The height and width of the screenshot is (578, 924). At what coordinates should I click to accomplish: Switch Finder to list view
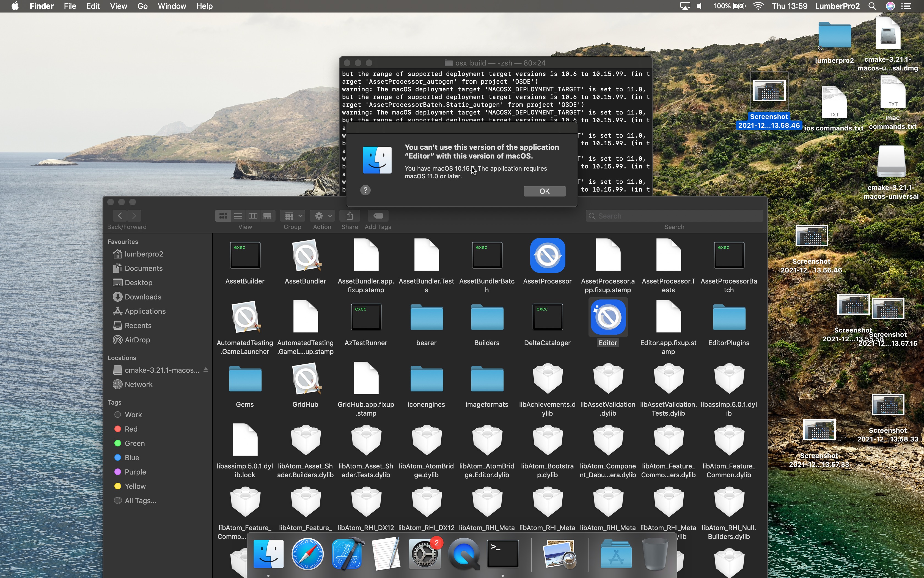[x=238, y=216]
